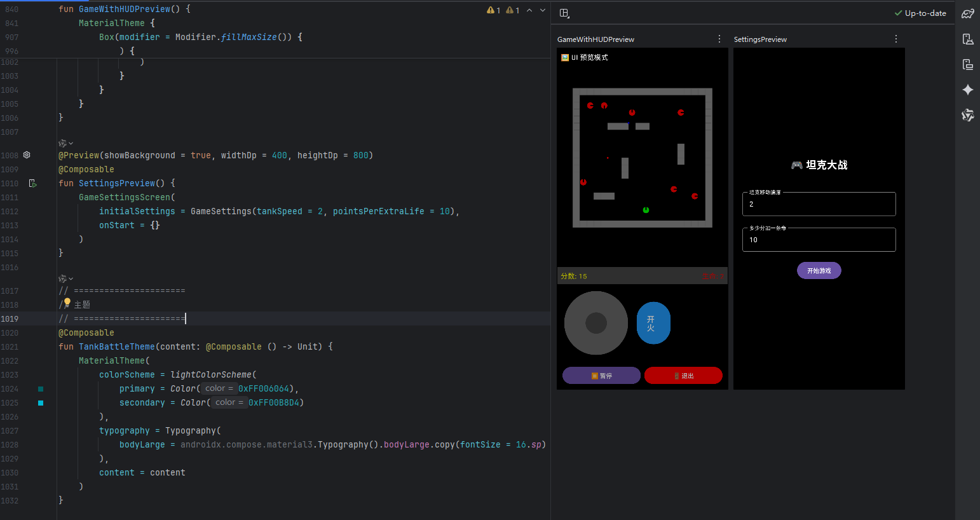Select the GameWithHUDPreview title label
980x520 pixels.
pos(595,39)
